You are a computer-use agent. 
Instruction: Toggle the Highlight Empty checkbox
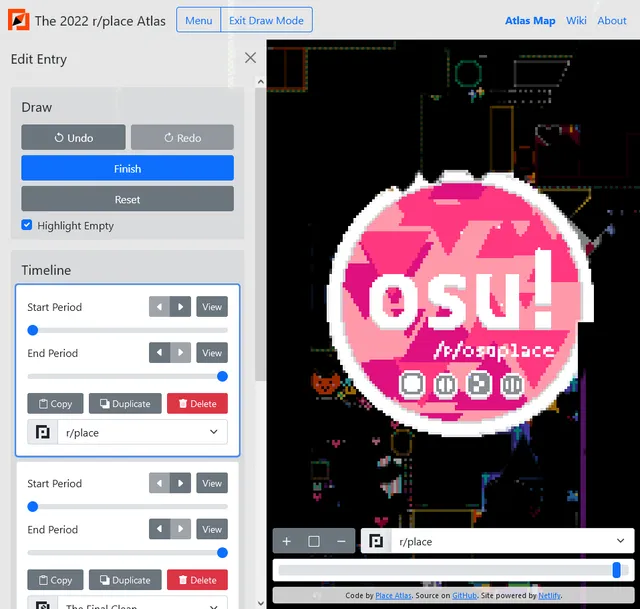click(x=27, y=226)
